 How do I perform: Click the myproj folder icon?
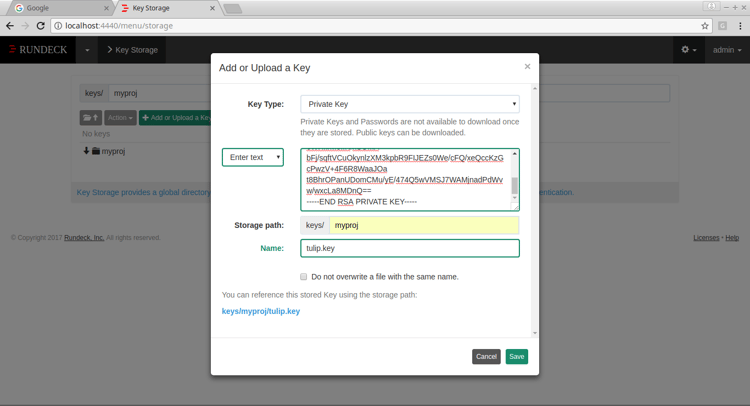point(96,151)
